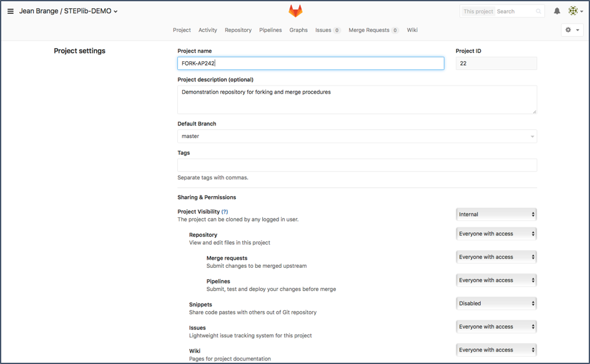Open the hamburger side menu
Image resolution: width=590 pixels, height=364 pixels.
[x=10, y=11]
